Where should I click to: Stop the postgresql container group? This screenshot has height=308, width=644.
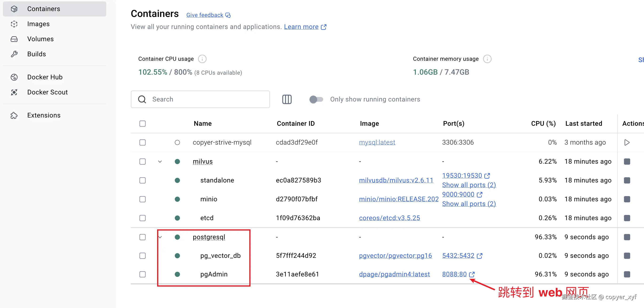point(627,237)
